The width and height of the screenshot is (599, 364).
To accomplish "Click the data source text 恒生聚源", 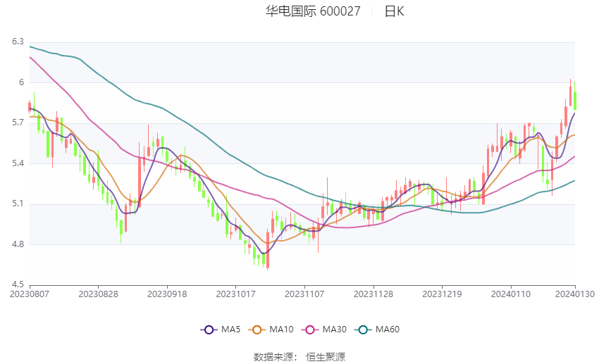I will [x=326, y=357].
